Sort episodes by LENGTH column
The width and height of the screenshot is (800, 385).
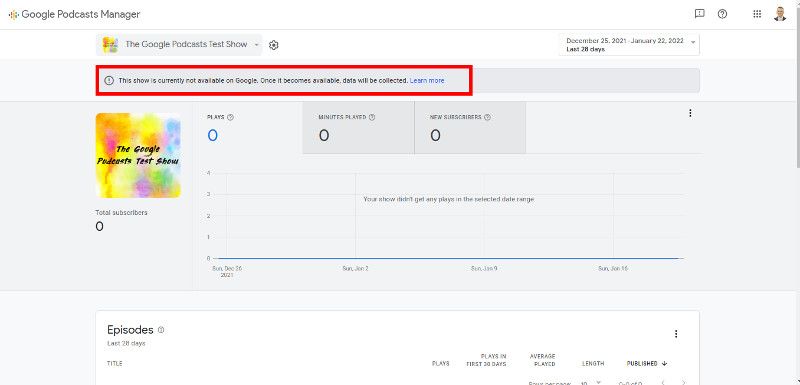pos(593,364)
